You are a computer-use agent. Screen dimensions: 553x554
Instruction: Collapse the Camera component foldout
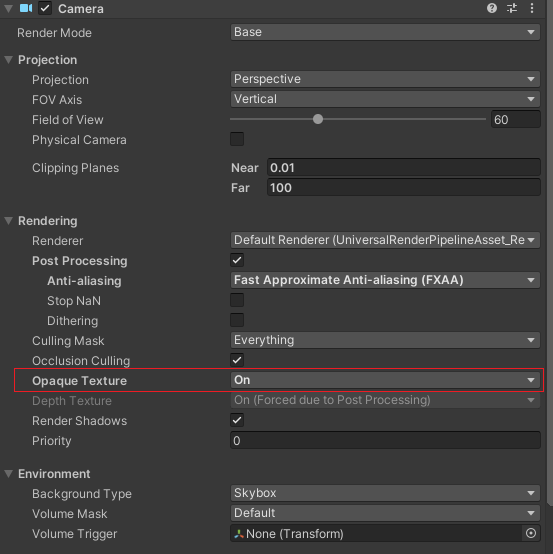click(x=8, y=8)
